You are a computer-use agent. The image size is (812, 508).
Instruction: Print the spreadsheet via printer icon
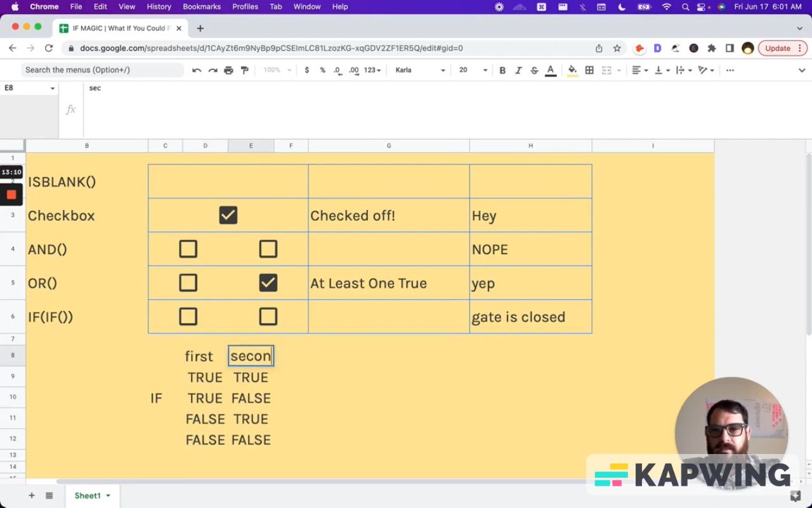coord(228,70)
